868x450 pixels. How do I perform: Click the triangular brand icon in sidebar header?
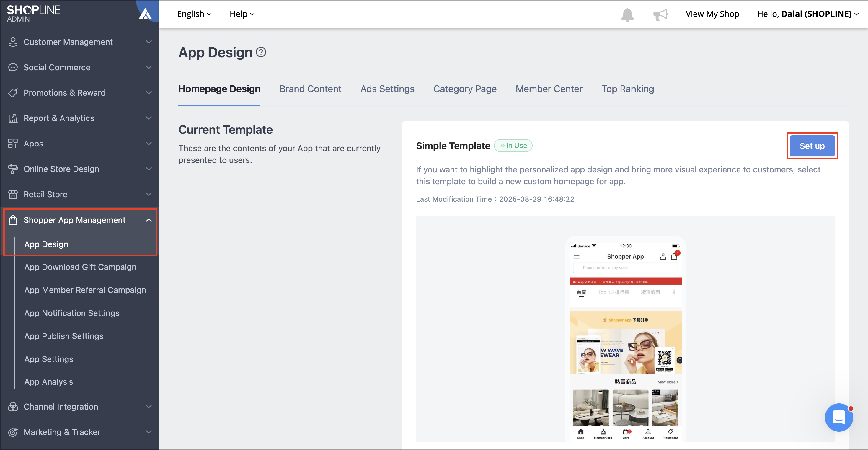[x=146, y=14]
